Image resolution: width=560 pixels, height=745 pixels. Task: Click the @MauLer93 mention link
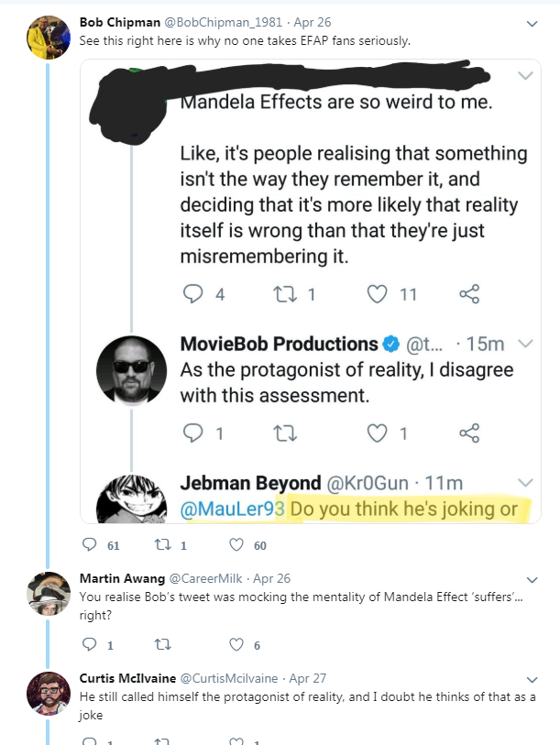pos(233,509)
